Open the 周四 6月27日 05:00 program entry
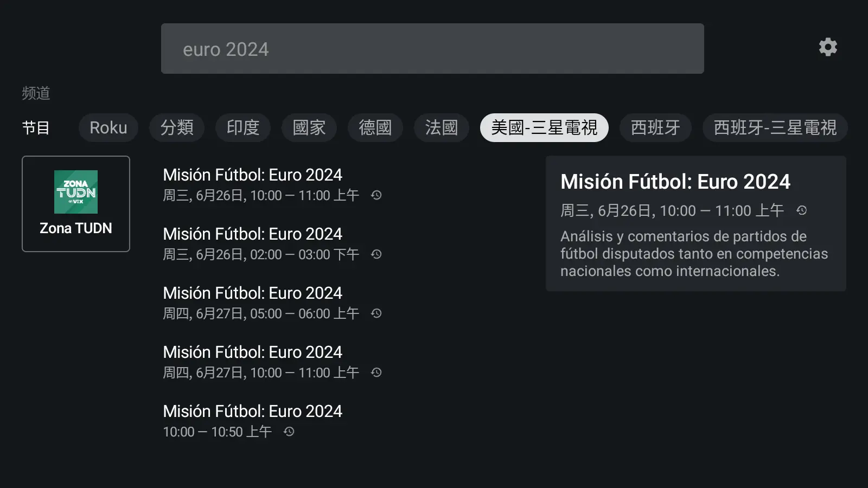The height and width of the screenshot is (488, 868). pyautogui.click(x=272, y=303)
